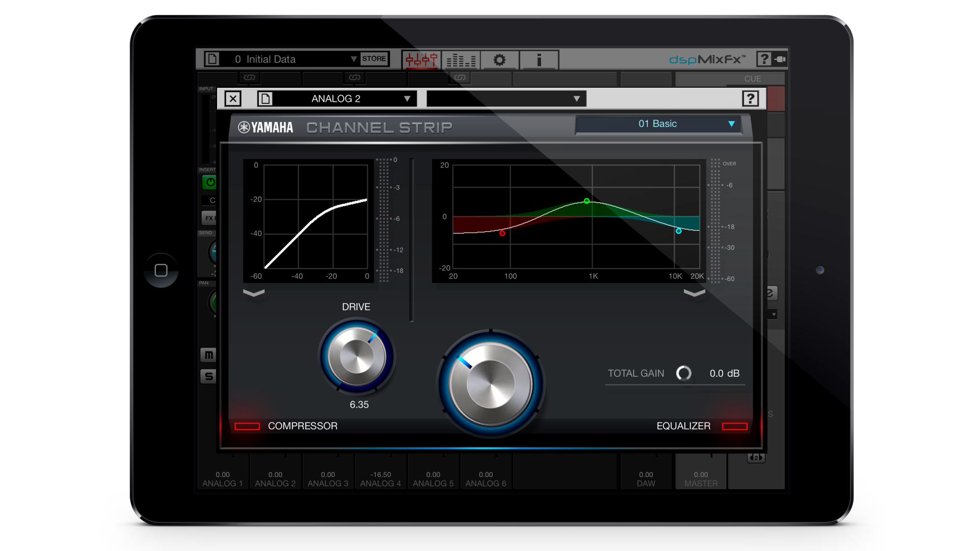Image resolution: width=980 pixels, height=551 pixels.
Task: Toggle the EQUALIZER on/off indicator
Action: [735, 426]
